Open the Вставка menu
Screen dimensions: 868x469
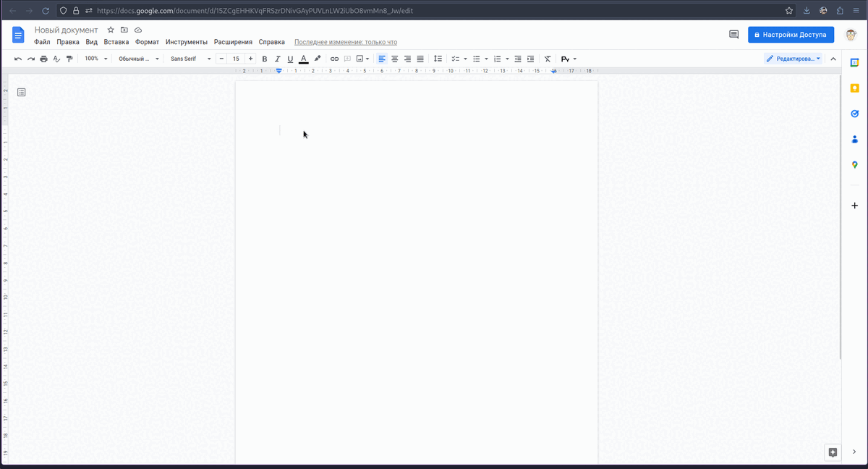click(x=116, y=42)
